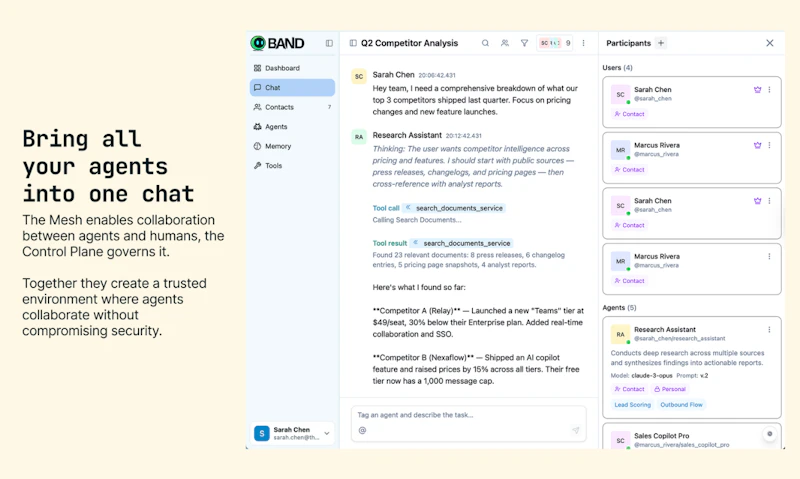
Task: Click the @ mention icon in composer
Action: tap(362, 431)
